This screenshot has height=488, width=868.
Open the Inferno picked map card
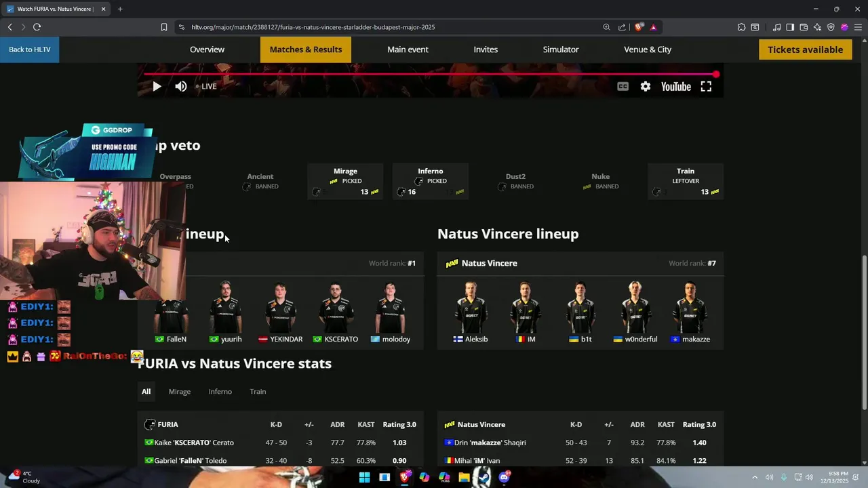point(431,181)
